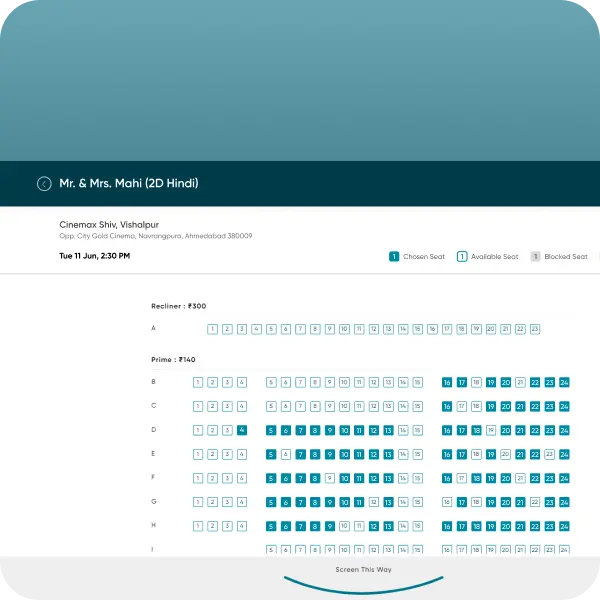This screenshot has width=600, height=600.
Task: Choose seat 16 in row G
Action: pos(447,502)
